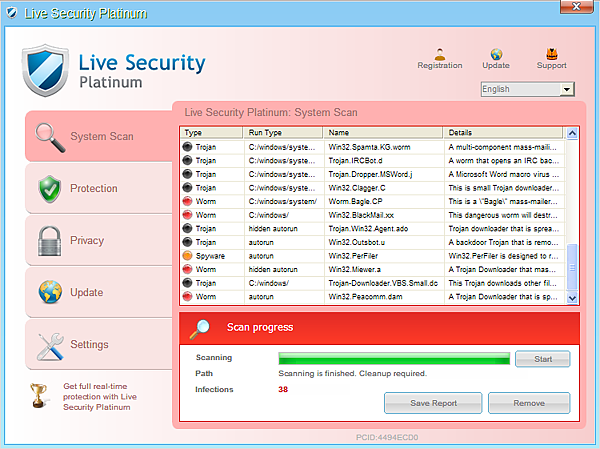Click the Get full real-time protection link
This screenshot has height=449, width=600.
(100, 397)
